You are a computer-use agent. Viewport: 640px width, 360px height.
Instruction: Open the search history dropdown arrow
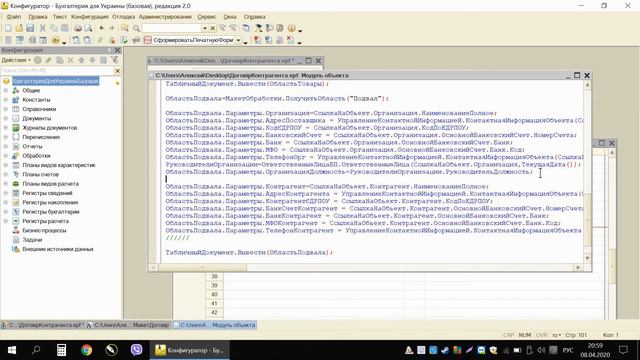(x=204, y=28)
